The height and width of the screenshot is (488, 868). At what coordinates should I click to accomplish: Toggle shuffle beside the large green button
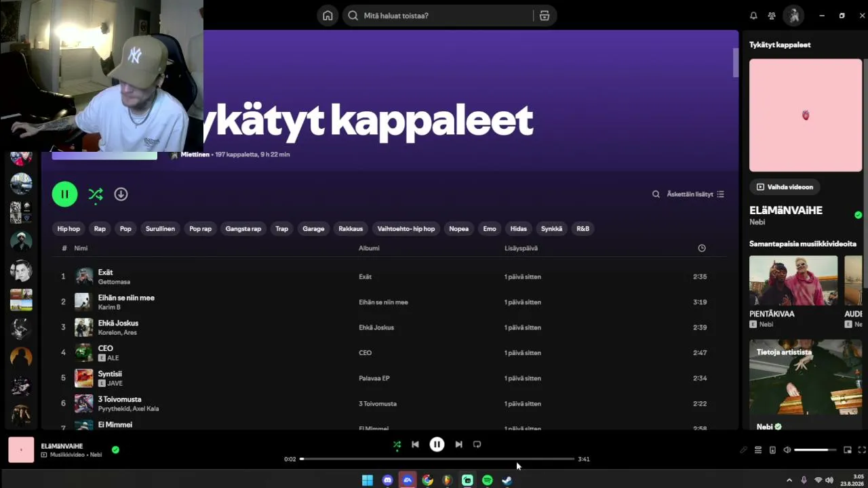pyautogui.click(x=96, y=194)
